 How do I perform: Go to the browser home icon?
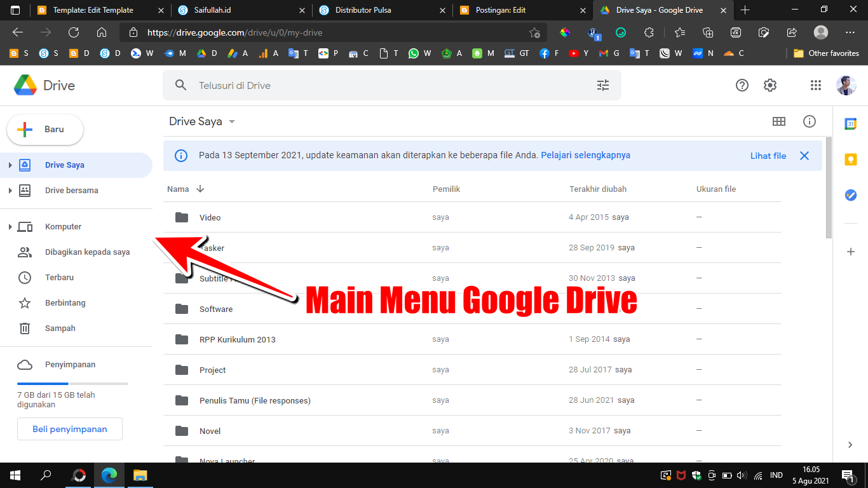tap(102, 32)
